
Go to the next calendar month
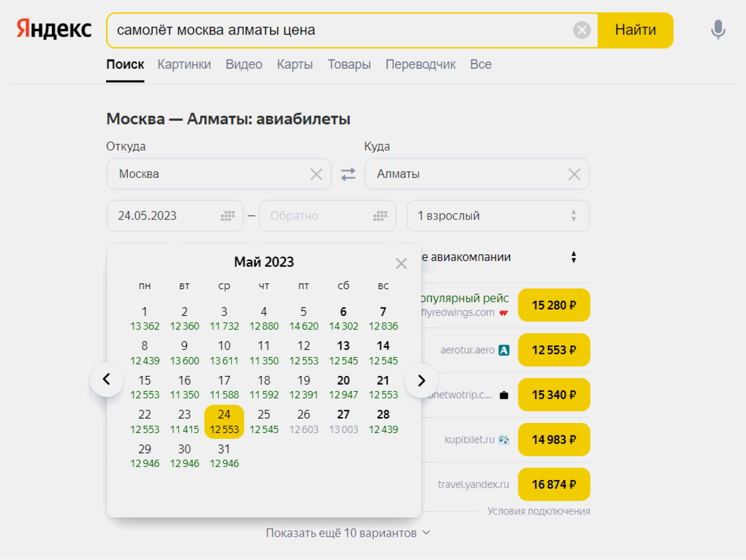click(x=421, y=380)
